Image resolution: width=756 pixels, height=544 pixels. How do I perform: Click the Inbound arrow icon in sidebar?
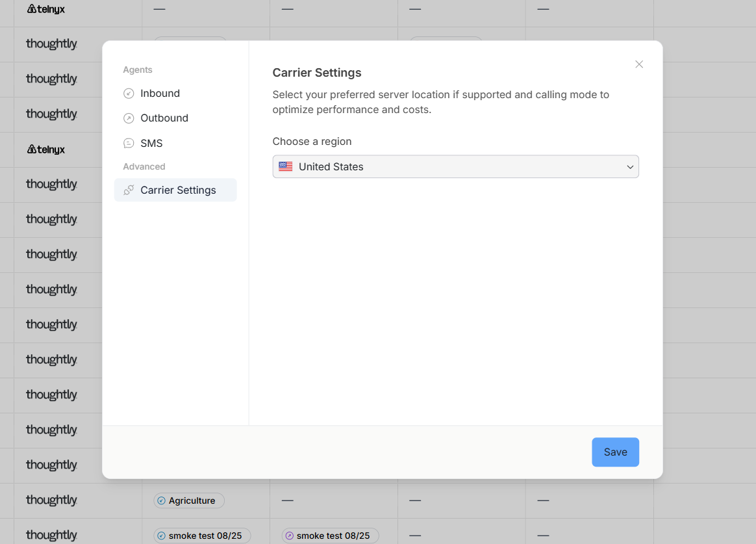129,94
